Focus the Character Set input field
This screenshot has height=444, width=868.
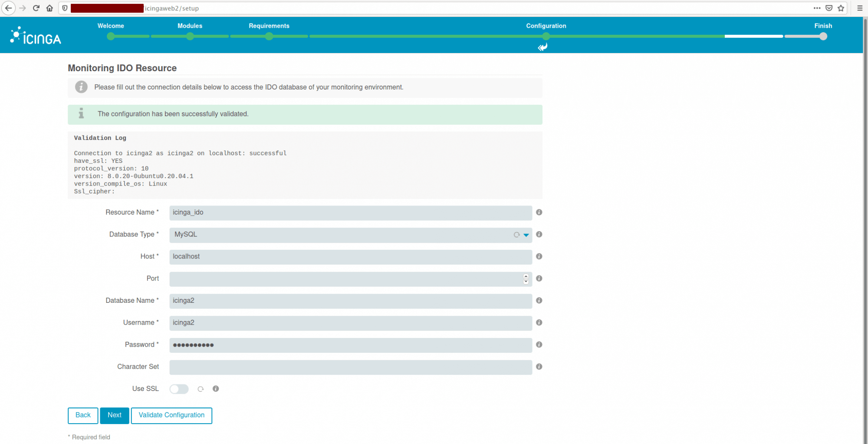pyautogui.click(x=351, y=368)
